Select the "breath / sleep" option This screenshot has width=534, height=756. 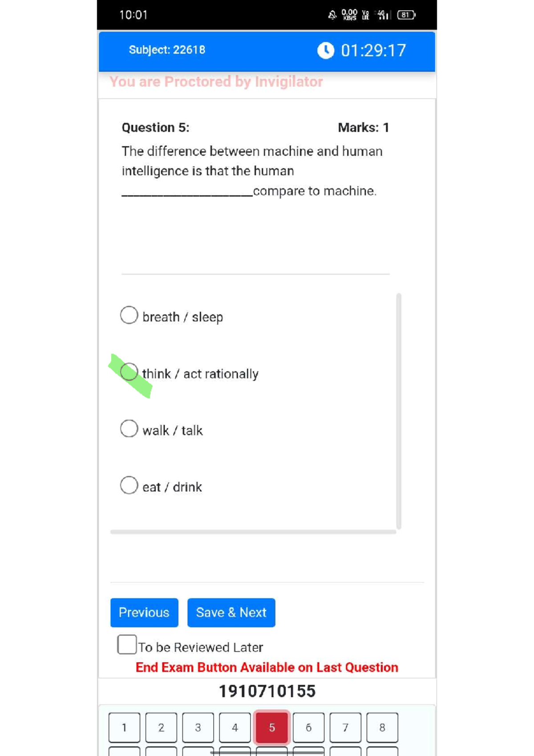pyautogui.click(x=129, y=315)
